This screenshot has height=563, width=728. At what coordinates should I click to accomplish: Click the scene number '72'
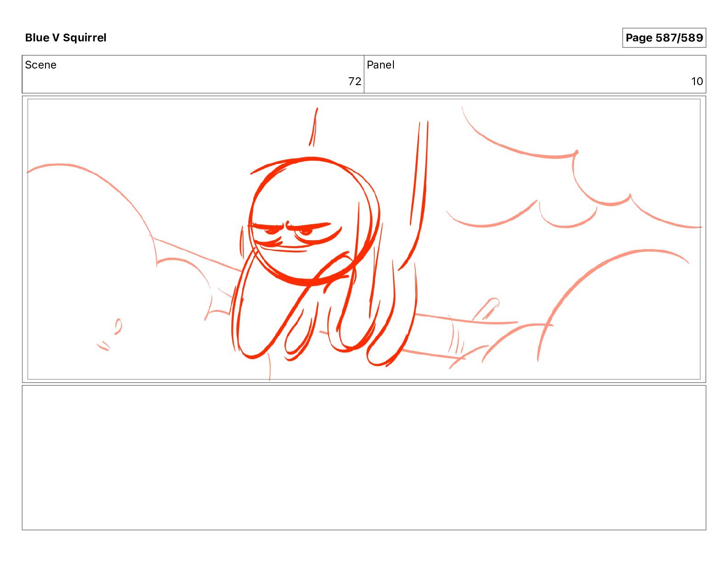[354, 81]
